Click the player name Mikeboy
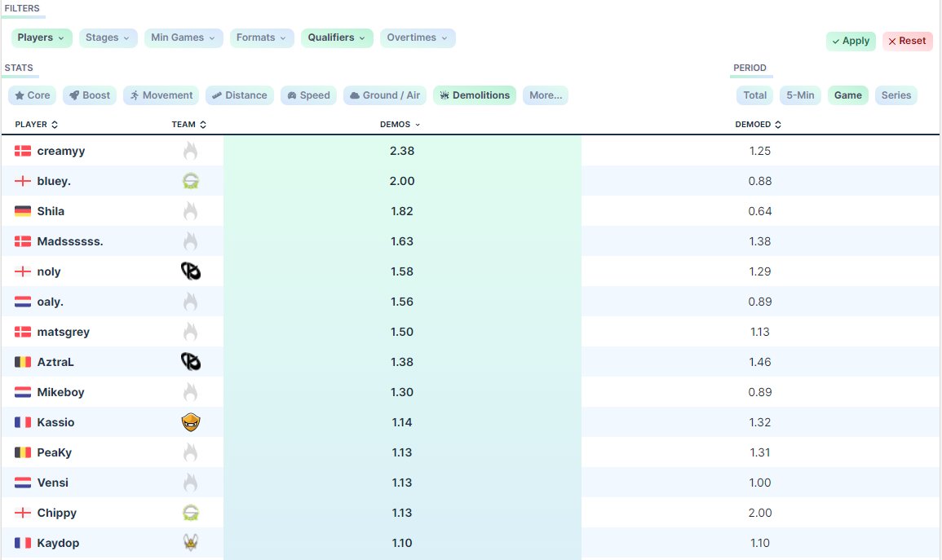This screenshot has height=560, width=942. 60,393
